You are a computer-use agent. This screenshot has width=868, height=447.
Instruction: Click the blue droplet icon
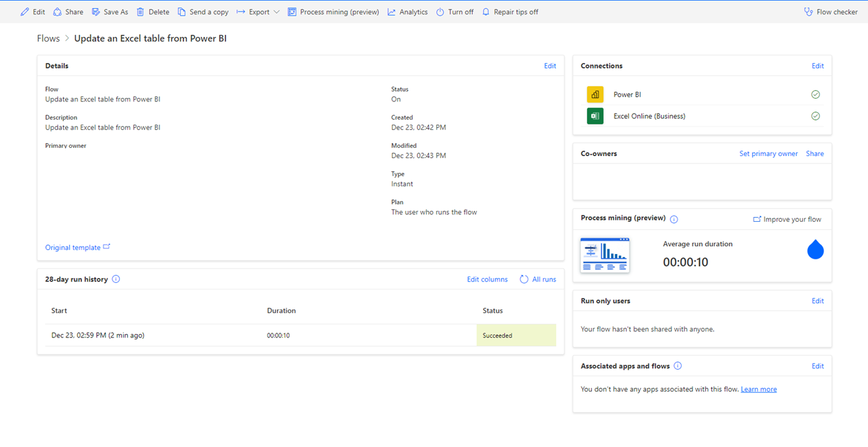(x=815, y=249)
